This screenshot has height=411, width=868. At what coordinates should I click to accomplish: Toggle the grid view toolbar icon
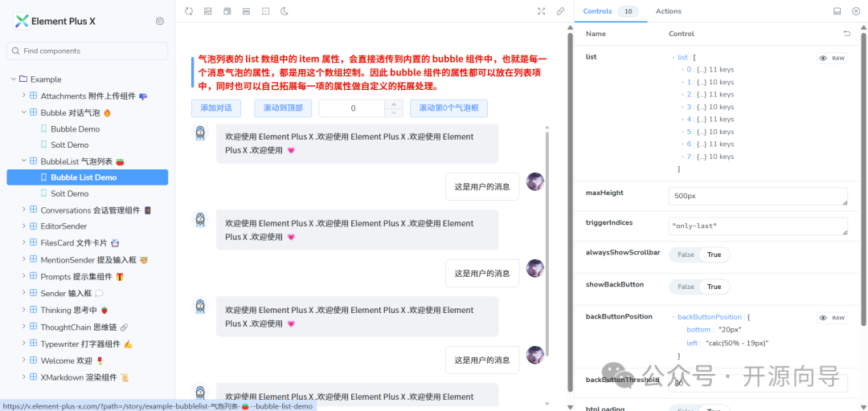coord(227,11)
